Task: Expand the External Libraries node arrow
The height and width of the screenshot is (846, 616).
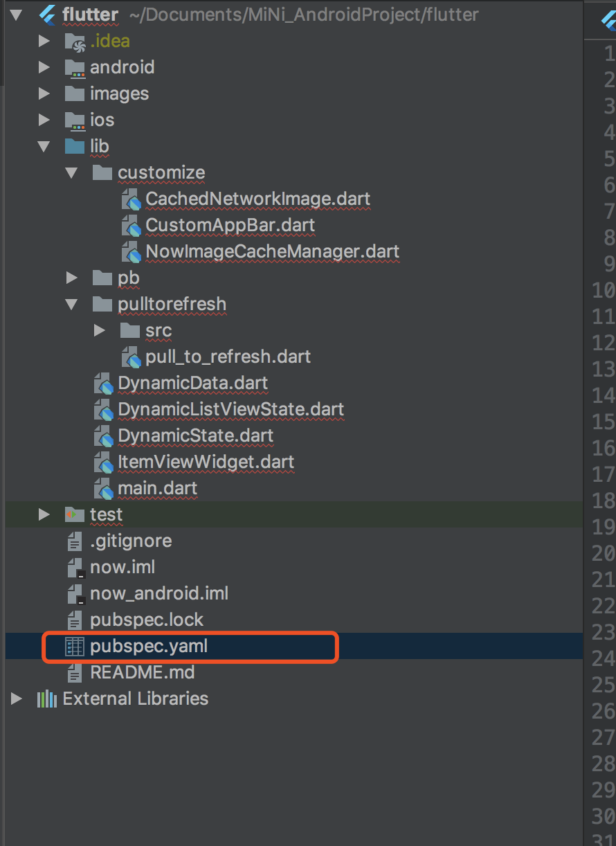Action: [17, 699]
